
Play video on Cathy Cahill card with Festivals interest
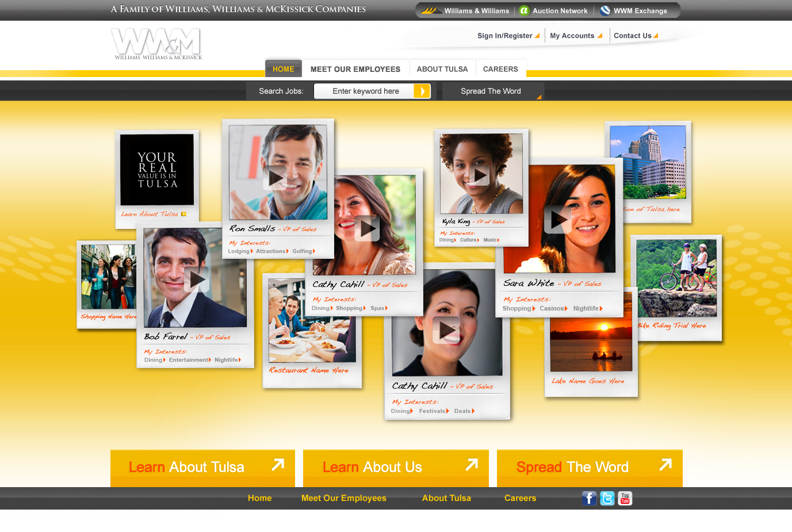pyautogui.click(x=446, y=330)
